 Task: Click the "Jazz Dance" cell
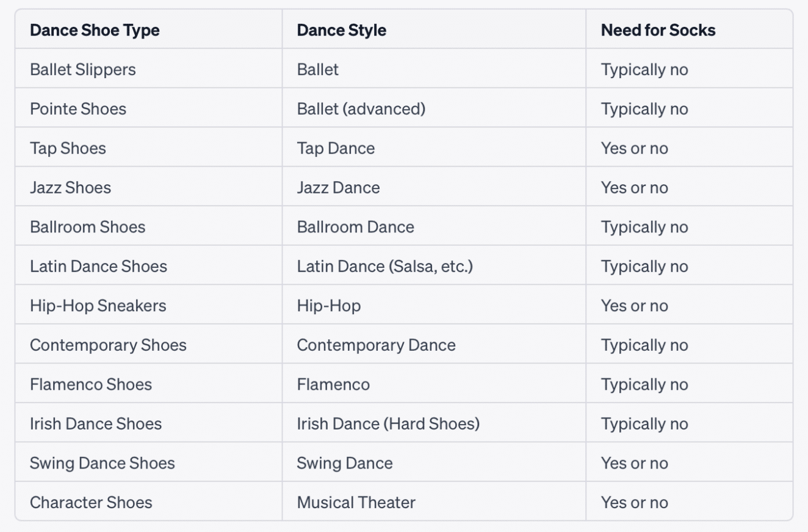coord(338,187)
